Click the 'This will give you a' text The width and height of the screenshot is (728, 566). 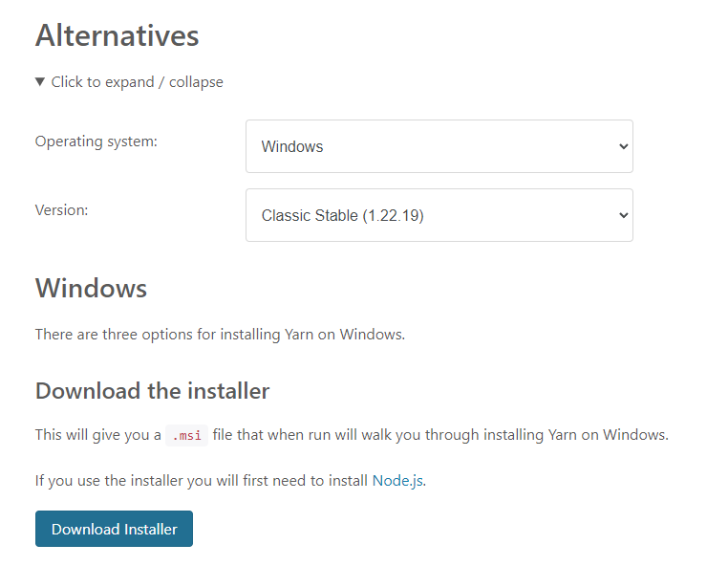[x=97, y=435]
